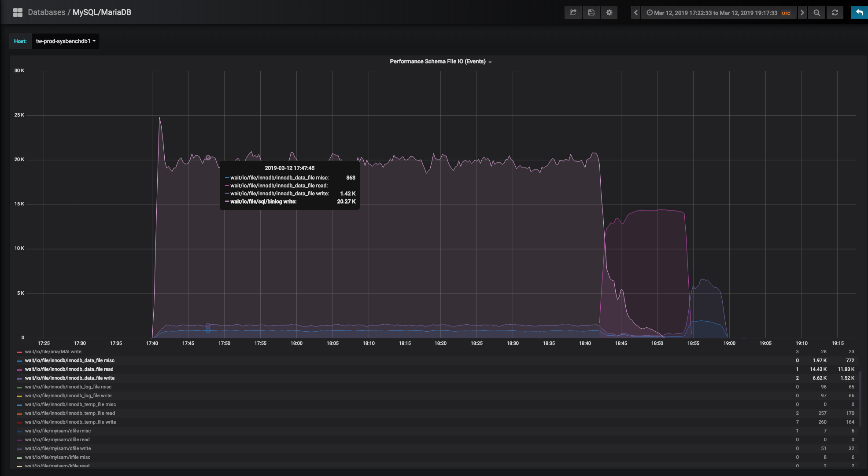
Task: Toggle the aria/MAI write legend series
Action: (53, 352)
